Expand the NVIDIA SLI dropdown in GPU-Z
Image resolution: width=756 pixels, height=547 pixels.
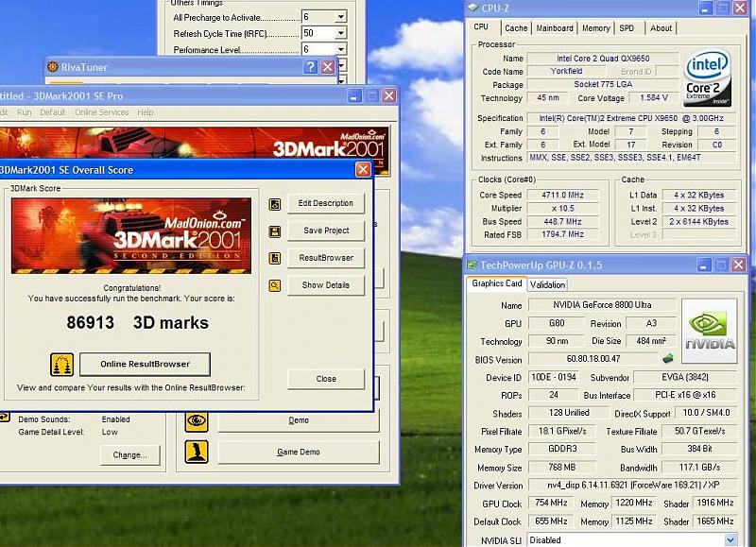[x=730, y=539]
